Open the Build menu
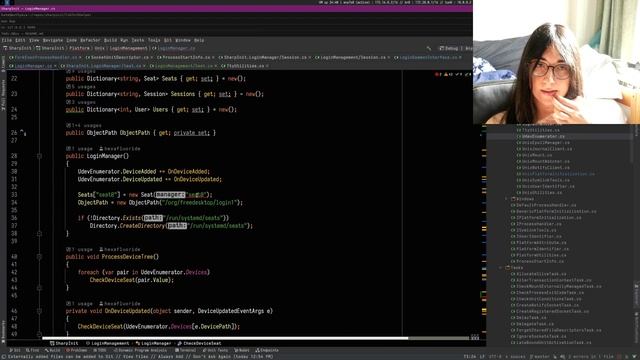The width and height of the screenshot is (640, 360). click(x=110, y=40)
